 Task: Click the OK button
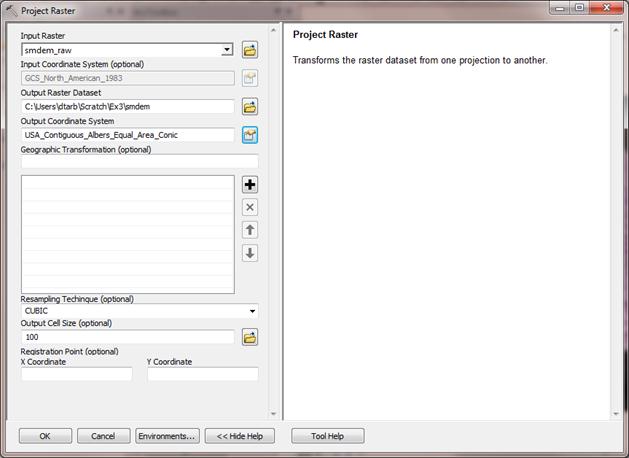click(45, 436)
